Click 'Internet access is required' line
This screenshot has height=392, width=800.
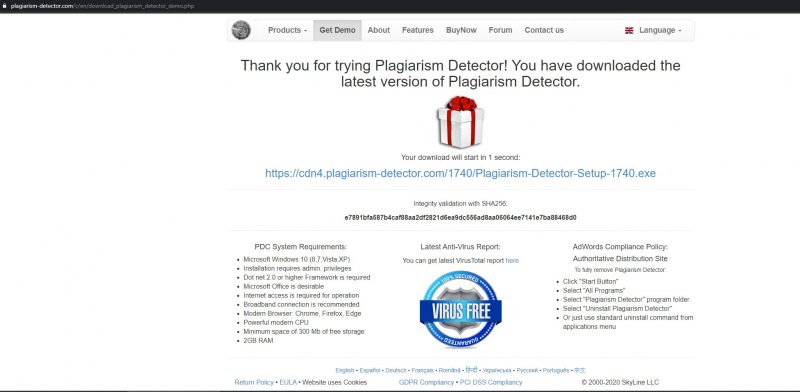point(301,296)
